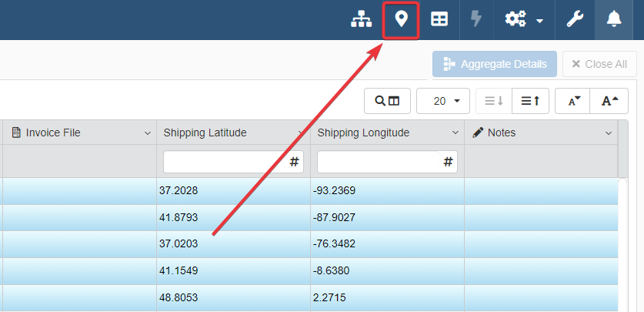Expand the Shipping Longitude column menu
The width and height of the screenshot is (644, 312).
click(x=455, y=133)
